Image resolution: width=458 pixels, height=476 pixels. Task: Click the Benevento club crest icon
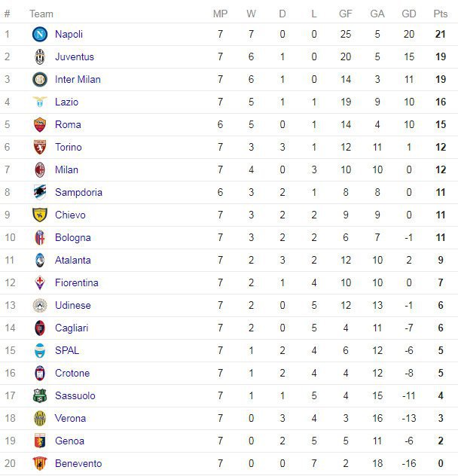point(40,463)
